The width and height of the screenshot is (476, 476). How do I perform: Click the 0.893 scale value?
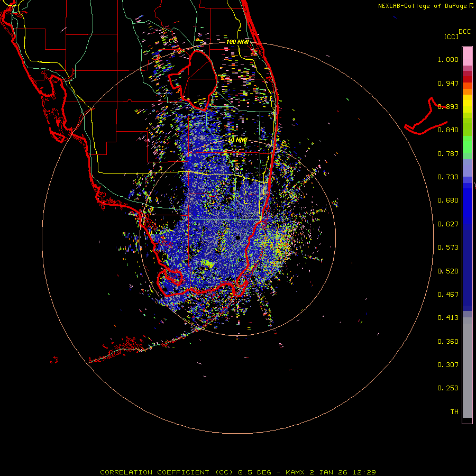click(448, 106)
